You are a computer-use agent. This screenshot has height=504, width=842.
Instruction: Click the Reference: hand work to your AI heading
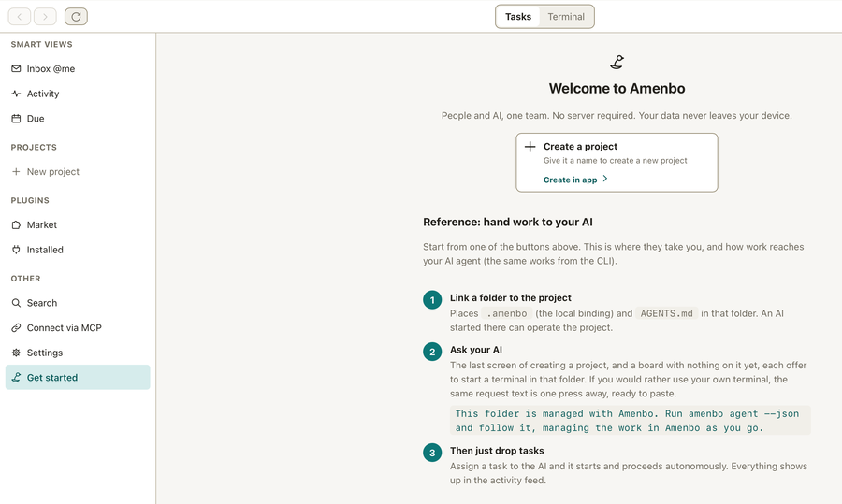(508, 223)
